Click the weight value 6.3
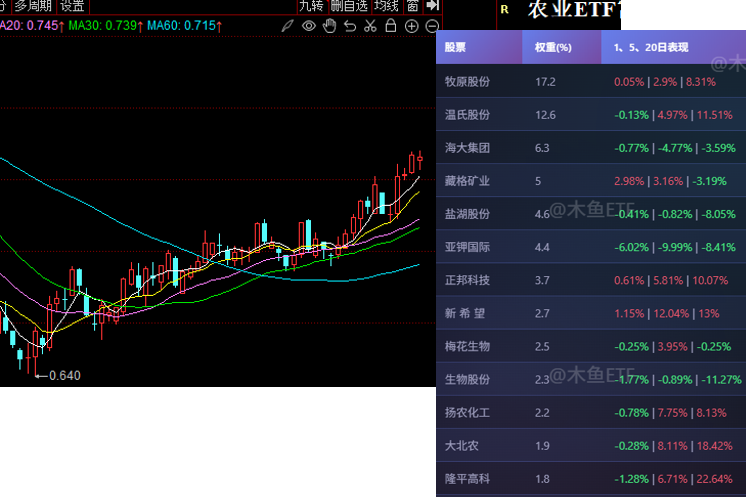Image resolution: width=746 pixels, height=497 pixels. point(542,148)
